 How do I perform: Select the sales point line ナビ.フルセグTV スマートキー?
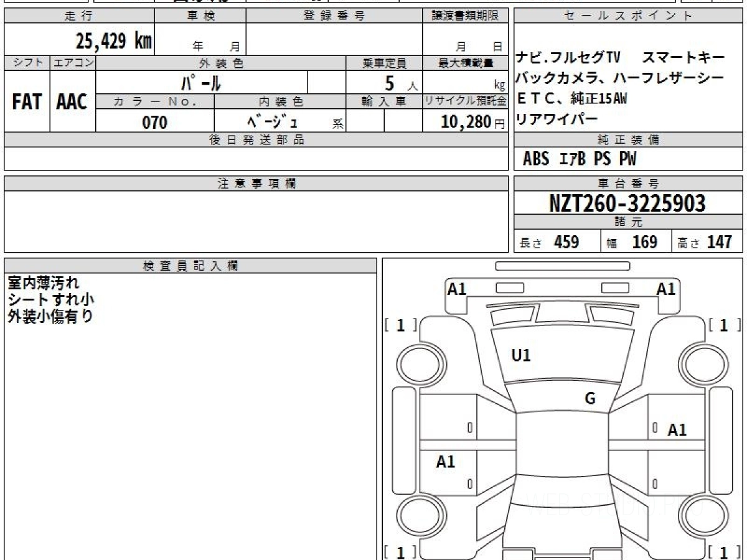[x=621, y=58]
